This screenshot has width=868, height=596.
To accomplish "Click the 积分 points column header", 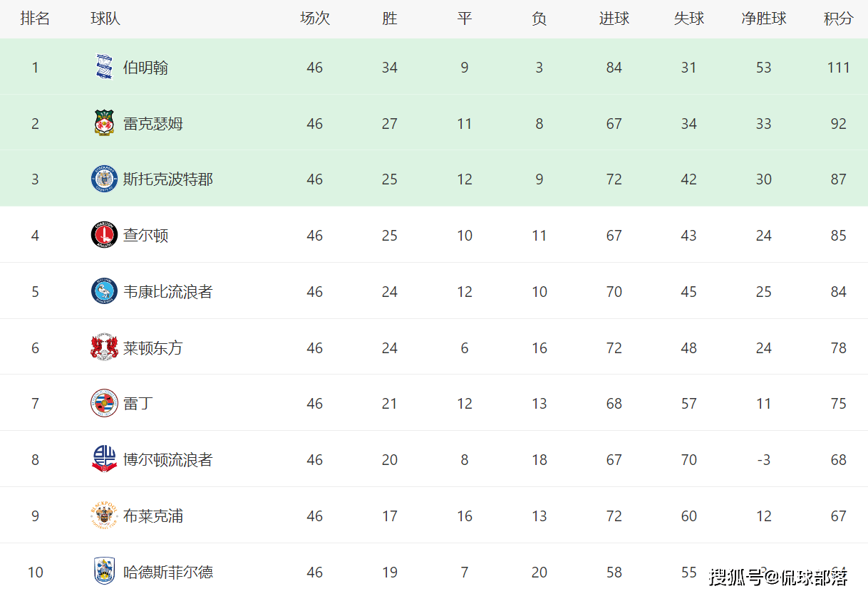I will pos(838,19).
